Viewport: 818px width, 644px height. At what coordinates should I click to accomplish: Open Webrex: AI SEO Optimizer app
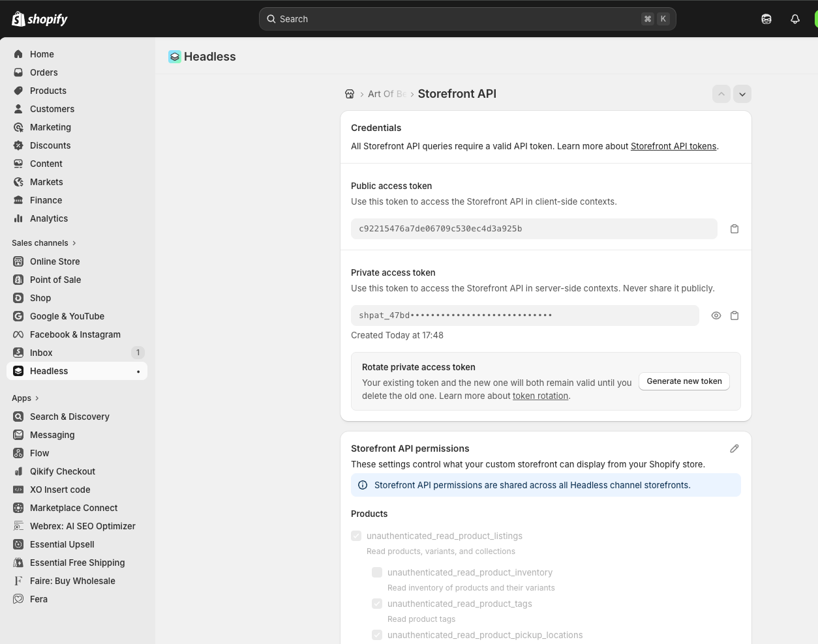click(77, 526)
